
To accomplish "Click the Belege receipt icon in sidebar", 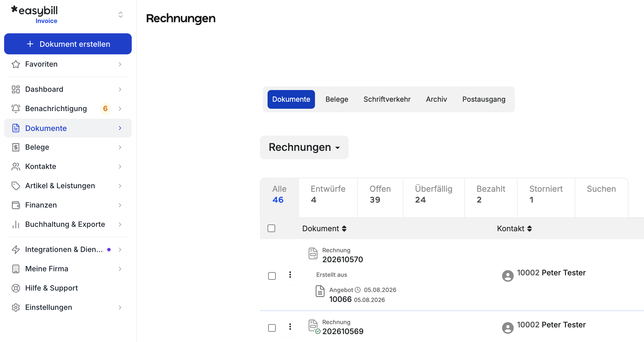I will (x=16, y=147).
